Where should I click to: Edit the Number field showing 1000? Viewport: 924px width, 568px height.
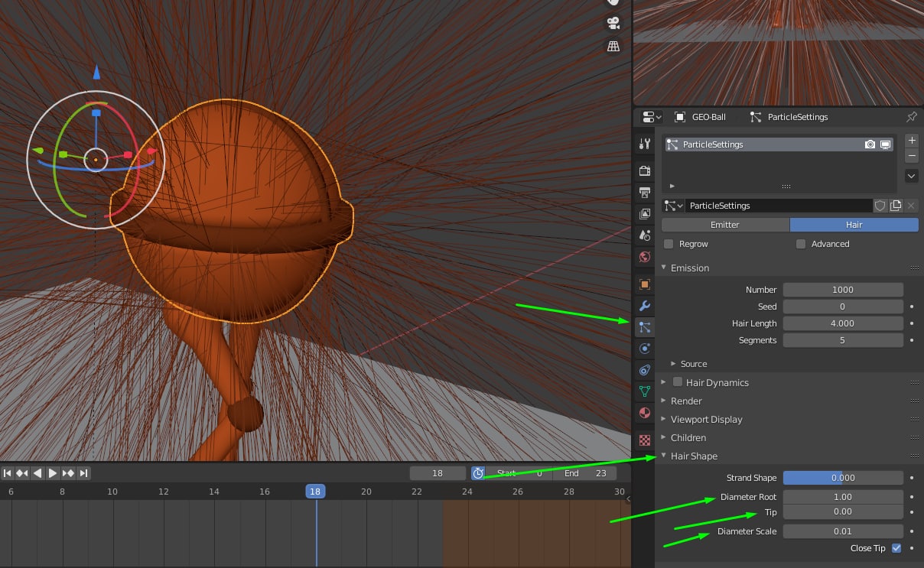[x=843, y=290]
